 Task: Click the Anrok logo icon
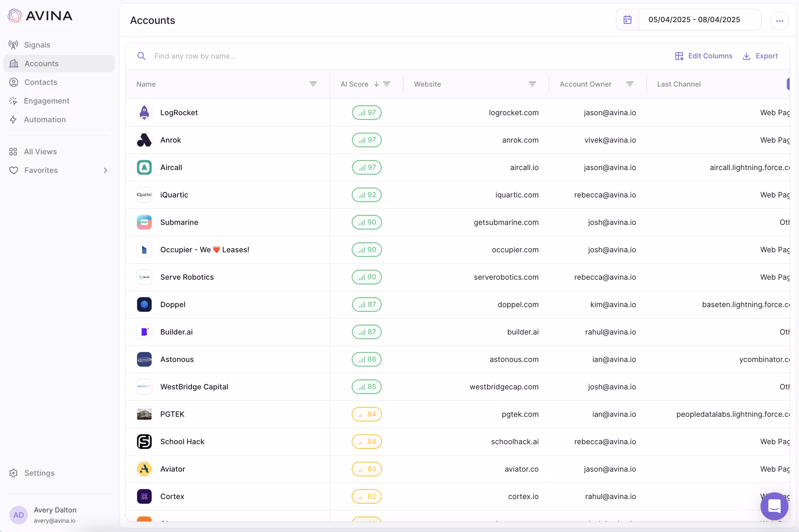pos(144,140)
